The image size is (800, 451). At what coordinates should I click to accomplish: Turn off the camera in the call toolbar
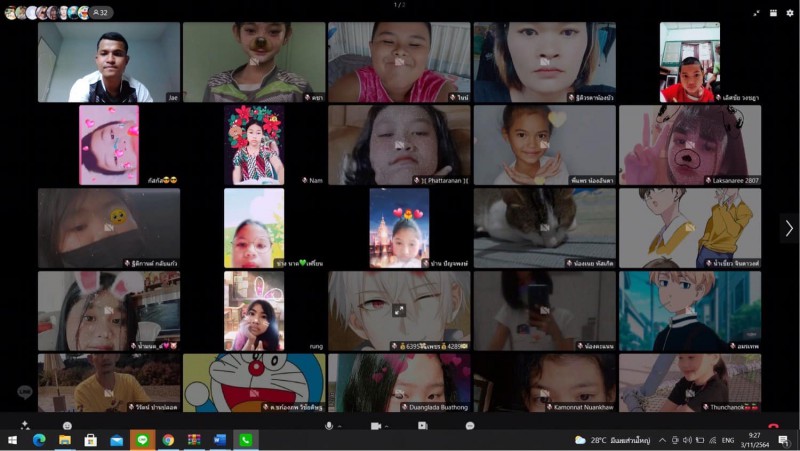click(375, 426)
